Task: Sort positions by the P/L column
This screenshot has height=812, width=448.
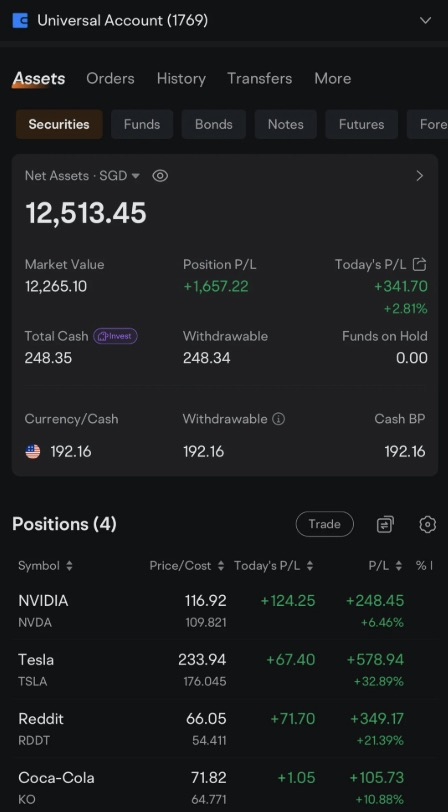Action: tap(385, 566)
